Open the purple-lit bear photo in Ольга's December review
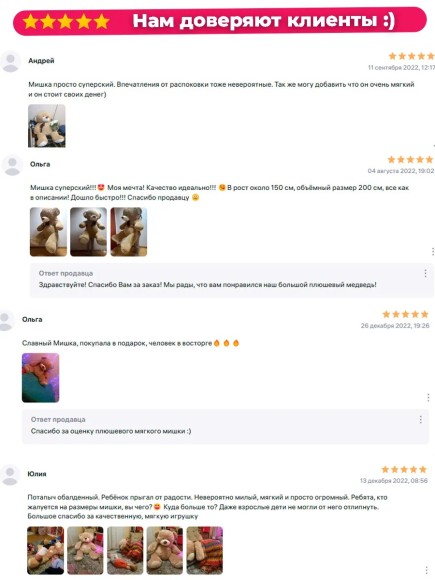The image size is (435, 580). click(40, 378)
